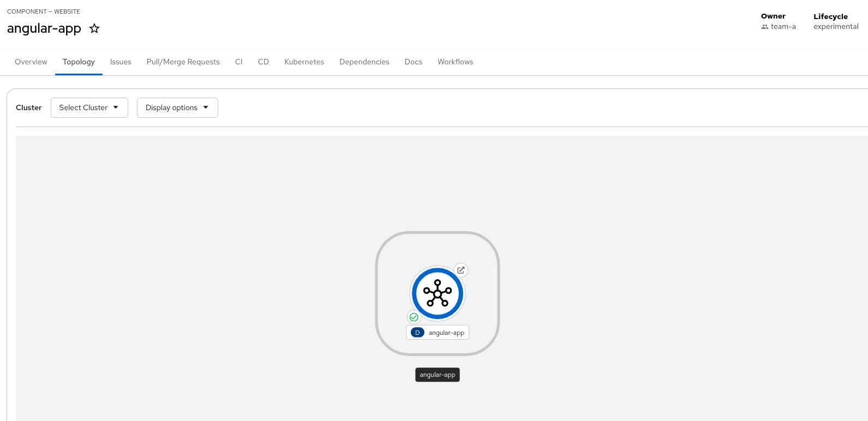Go to the Pull/Merge Requests tab

[183, 62]
